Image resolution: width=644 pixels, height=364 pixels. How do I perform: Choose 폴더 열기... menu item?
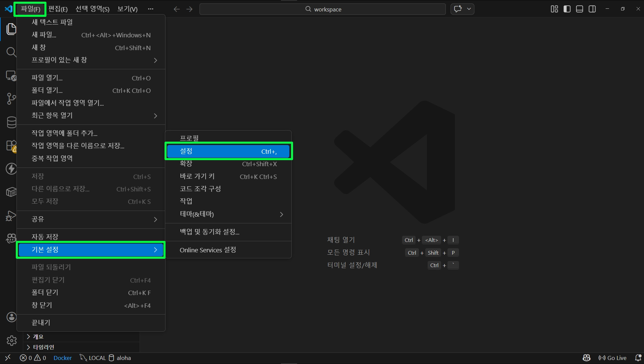click(x=91, y=90)
